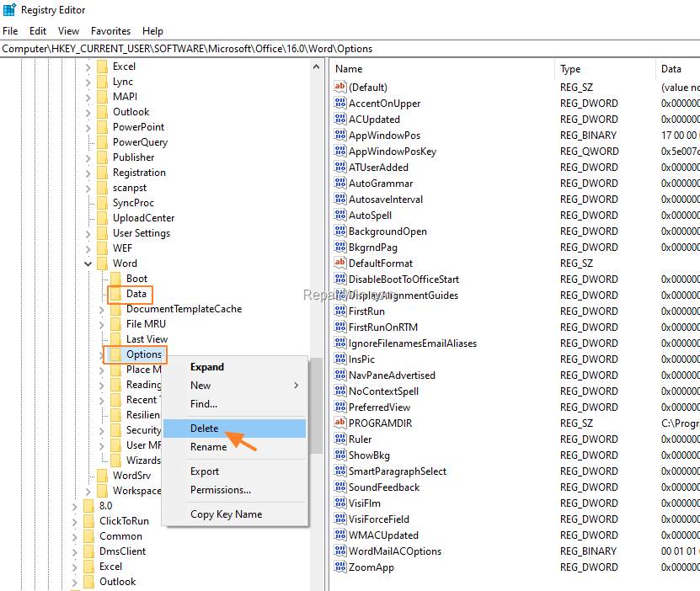Image resolution: width=700 pixels, height=591 pixels.
Task: Expand the Common key
Action: click(x=75, y=537)
